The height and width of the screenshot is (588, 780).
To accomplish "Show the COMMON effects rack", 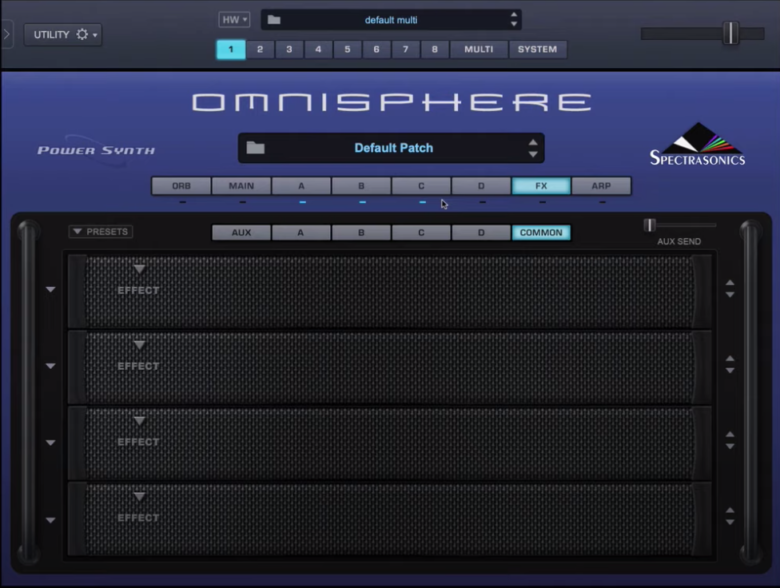I will point(541,232).
